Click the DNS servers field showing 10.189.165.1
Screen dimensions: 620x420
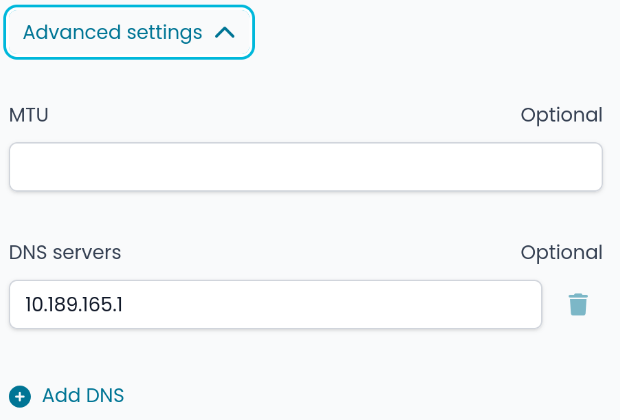275,305
